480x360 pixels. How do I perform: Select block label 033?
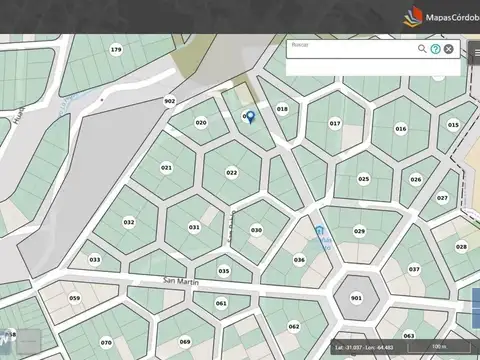95,260
